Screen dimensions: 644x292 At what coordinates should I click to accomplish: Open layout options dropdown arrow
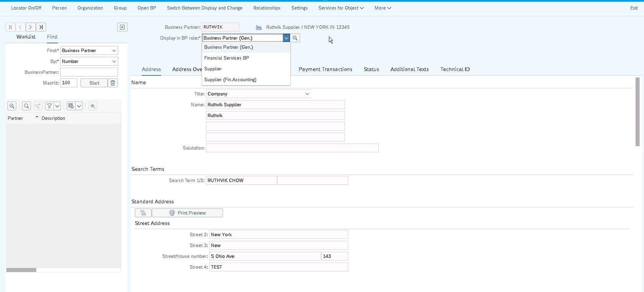[79, 106]
